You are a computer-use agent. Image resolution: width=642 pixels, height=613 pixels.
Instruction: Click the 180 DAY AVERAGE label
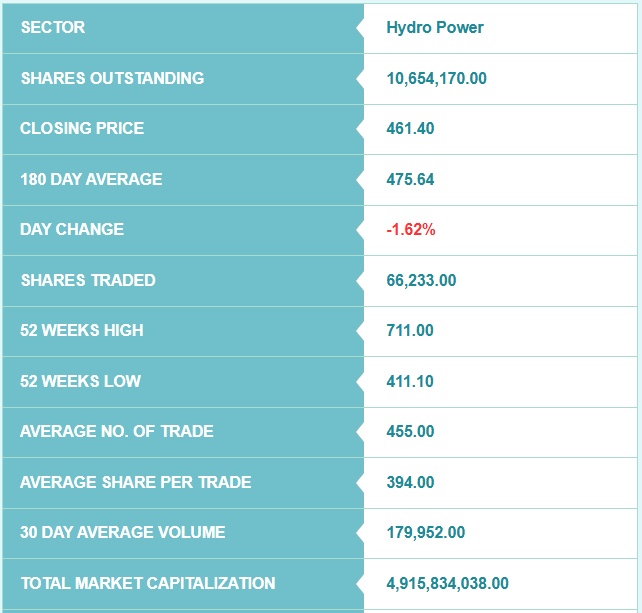coord(91,179)
